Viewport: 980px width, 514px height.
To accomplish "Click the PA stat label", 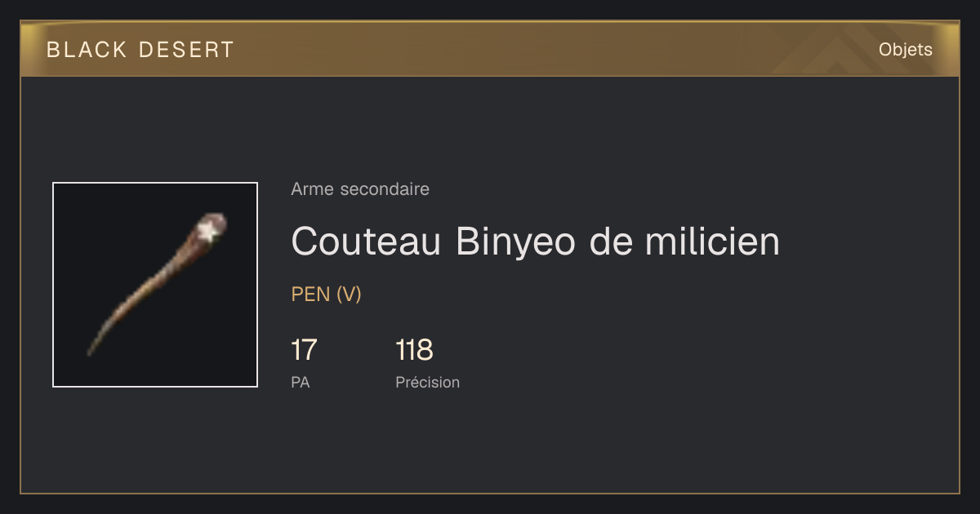I will (x=300, y=382).
